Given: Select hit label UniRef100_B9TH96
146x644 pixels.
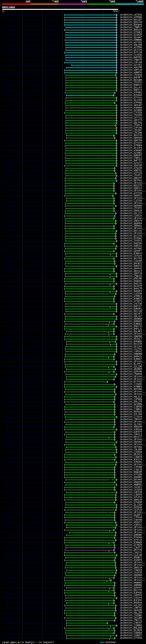Looking at the screenshot, I should tap(131, 389).
